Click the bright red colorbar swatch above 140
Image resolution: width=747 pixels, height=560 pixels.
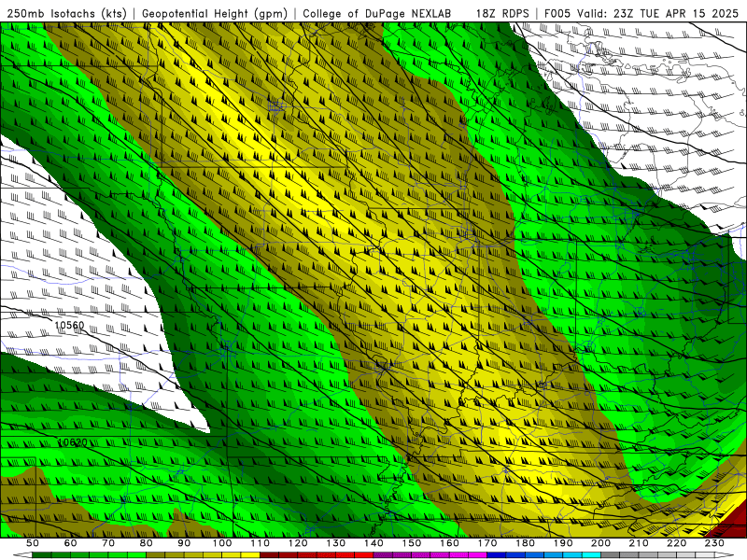[364, 555]
